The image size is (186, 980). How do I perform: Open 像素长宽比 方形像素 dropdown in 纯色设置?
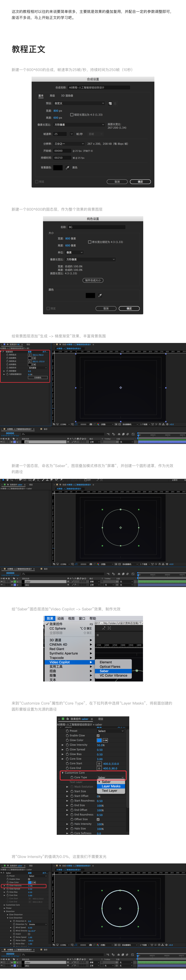click(x=91, y=260)
